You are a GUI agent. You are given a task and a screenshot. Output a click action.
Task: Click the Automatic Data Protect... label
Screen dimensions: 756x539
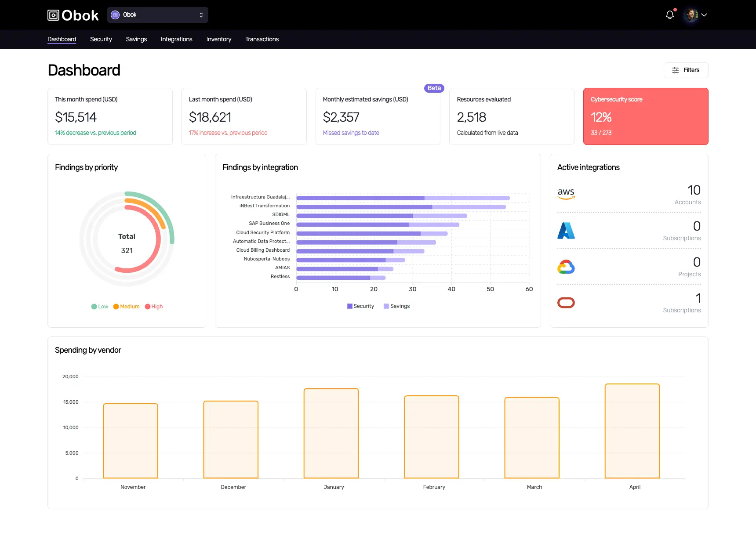click(261, 241)
